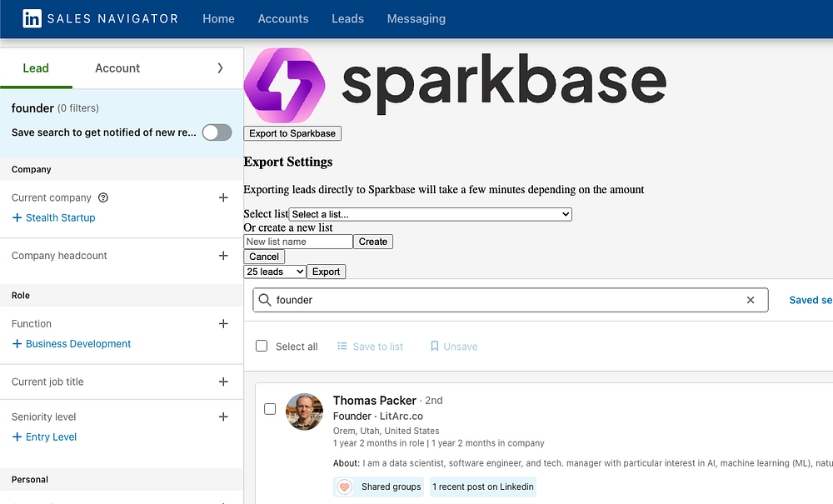Open the 25 leads count dropdown
Screen dimensions: 833x504
[275, 272]
